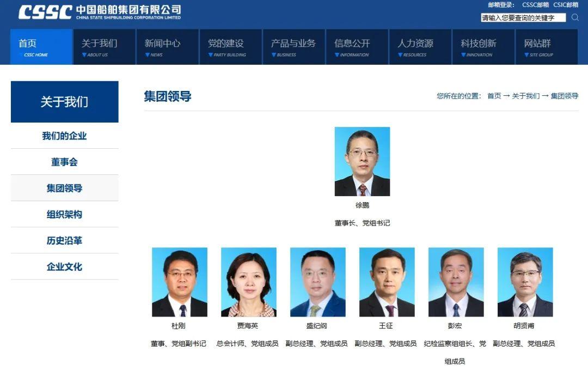Open the CSSC邮箱 login link
This screenshot has height=383, width=588.
tap(535, 5)
